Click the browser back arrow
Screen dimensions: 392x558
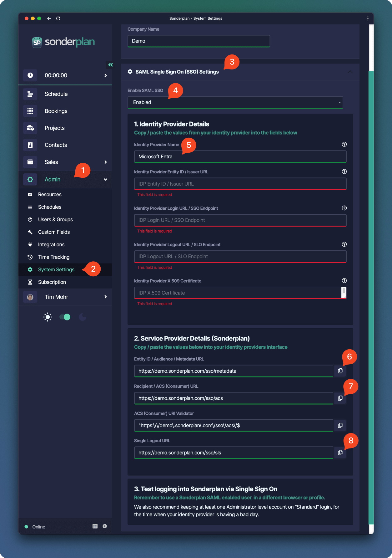[x=49, y=18]
